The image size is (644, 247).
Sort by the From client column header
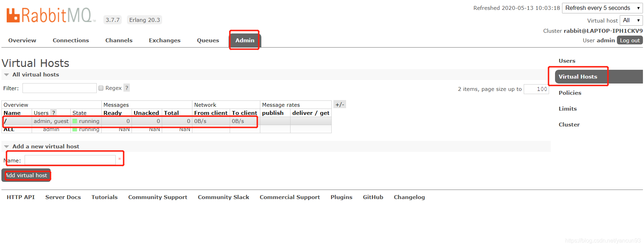[211, 113]
